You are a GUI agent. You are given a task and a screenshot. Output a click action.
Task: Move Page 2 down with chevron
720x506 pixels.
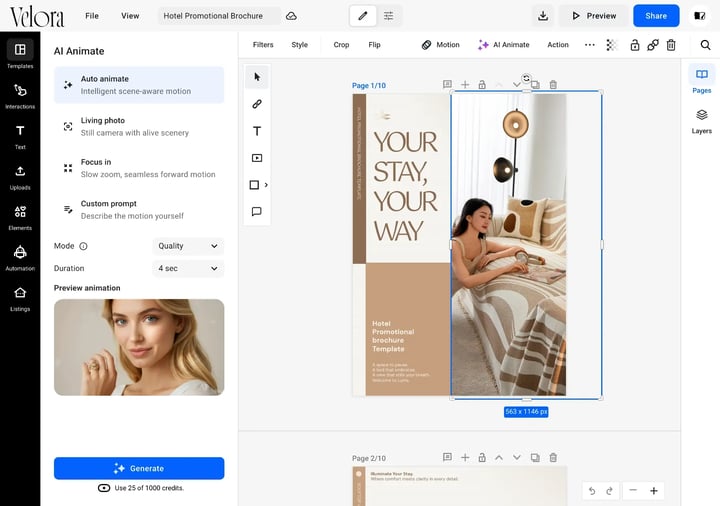point(517,458)
